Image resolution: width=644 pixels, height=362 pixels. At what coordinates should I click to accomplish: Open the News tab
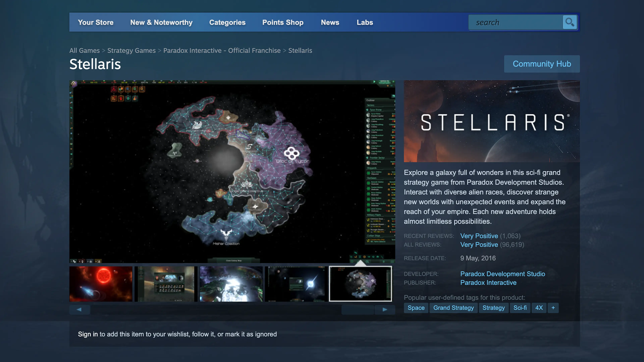(x=330, y=22)
